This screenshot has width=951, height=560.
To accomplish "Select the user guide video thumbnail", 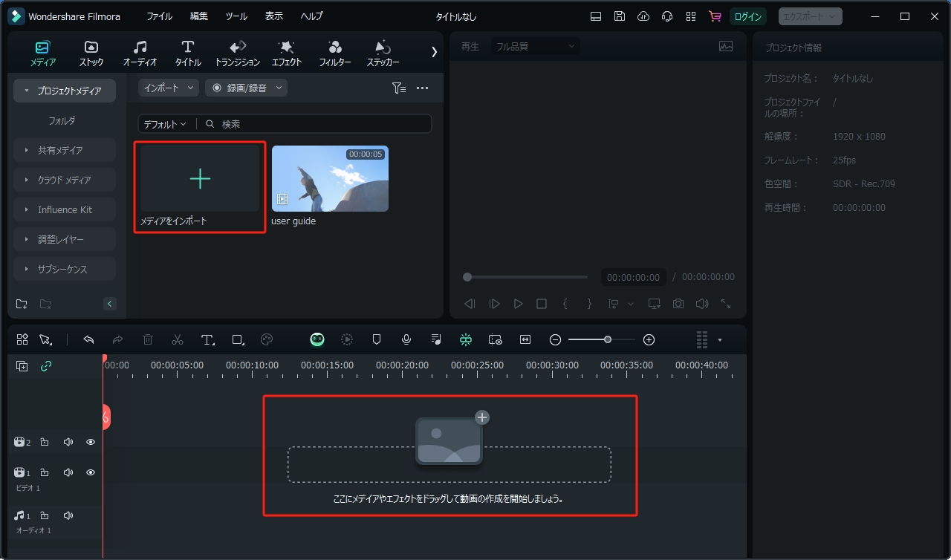I will click(330, 178).
